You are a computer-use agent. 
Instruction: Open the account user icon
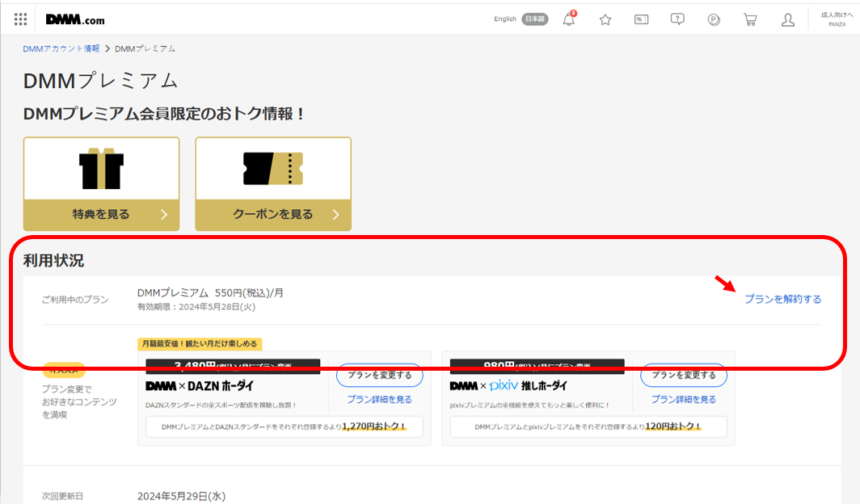tap(787, 19)
